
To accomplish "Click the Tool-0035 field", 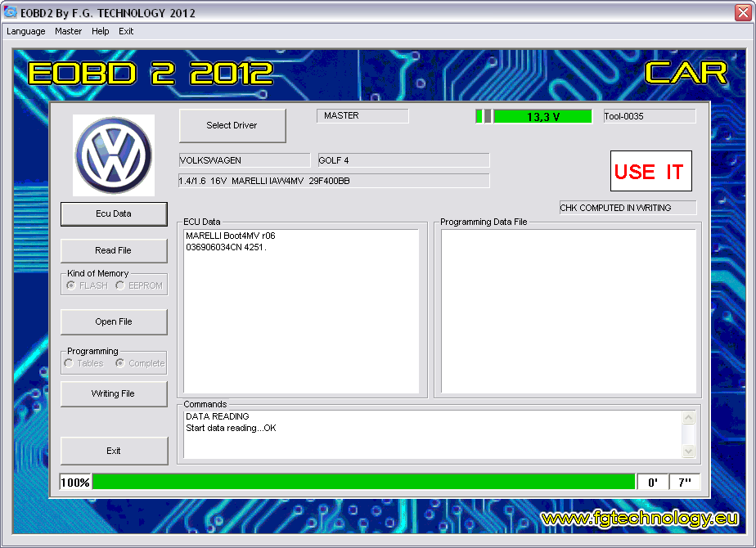I will point(650,116).
